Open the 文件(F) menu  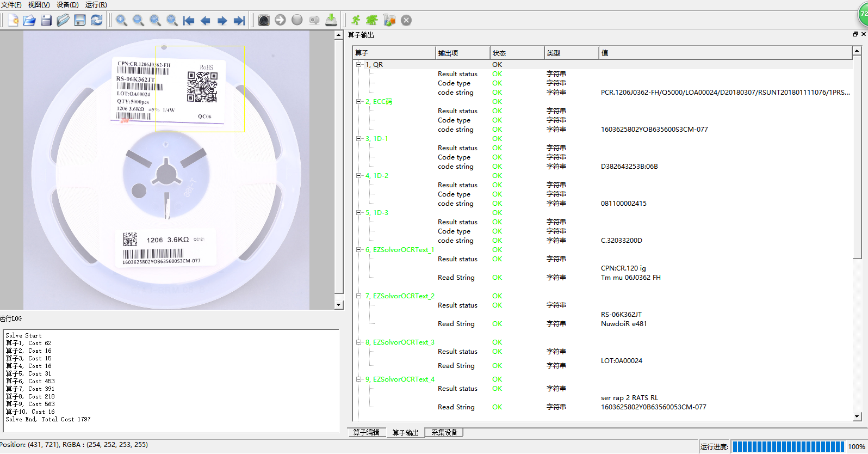[x=11, y=5]
